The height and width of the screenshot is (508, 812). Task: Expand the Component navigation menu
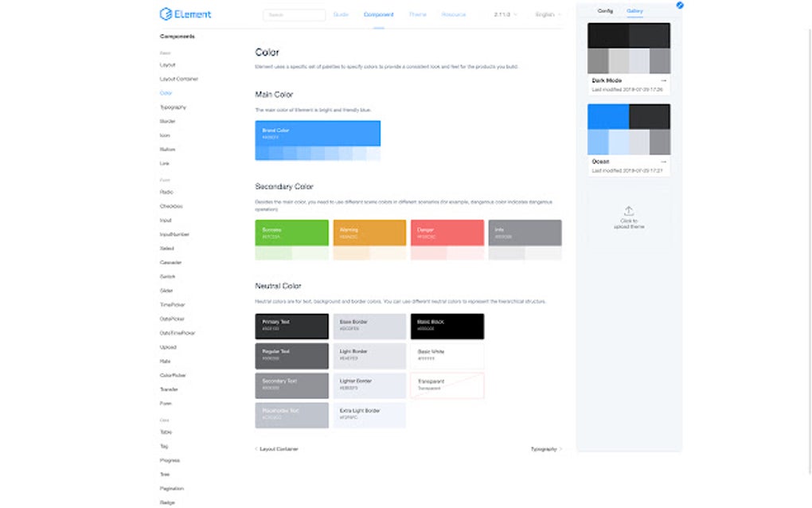(x=378, y=14)
